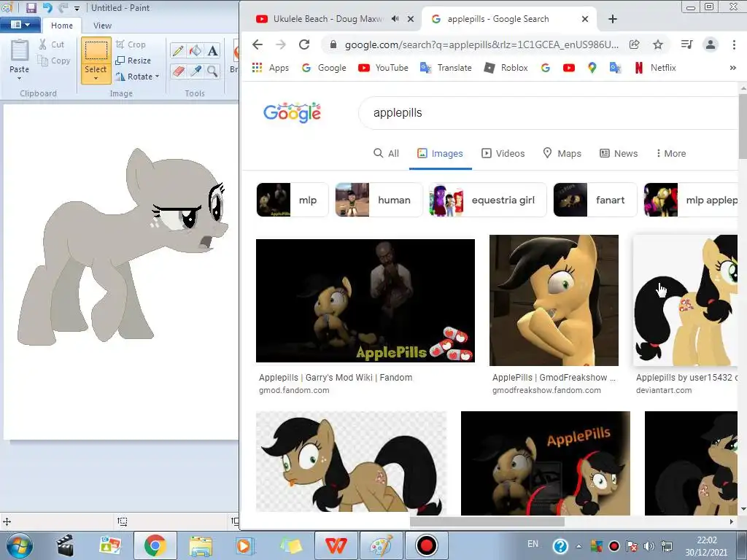Click Copy in Paint's Clipboard group

(x=54, y=61)
